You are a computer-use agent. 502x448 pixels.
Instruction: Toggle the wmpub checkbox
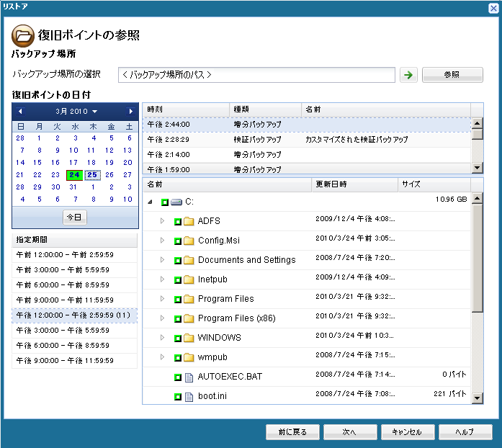pos(178,358)
